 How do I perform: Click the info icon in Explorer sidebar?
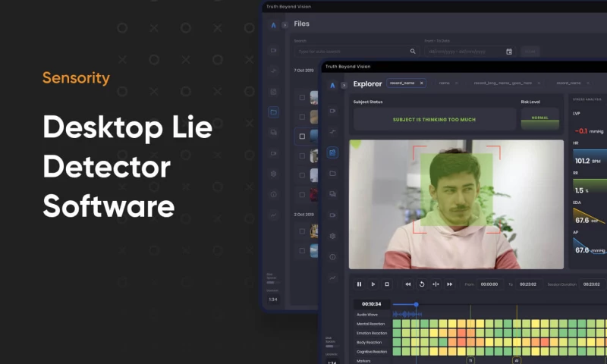point(332,257)
